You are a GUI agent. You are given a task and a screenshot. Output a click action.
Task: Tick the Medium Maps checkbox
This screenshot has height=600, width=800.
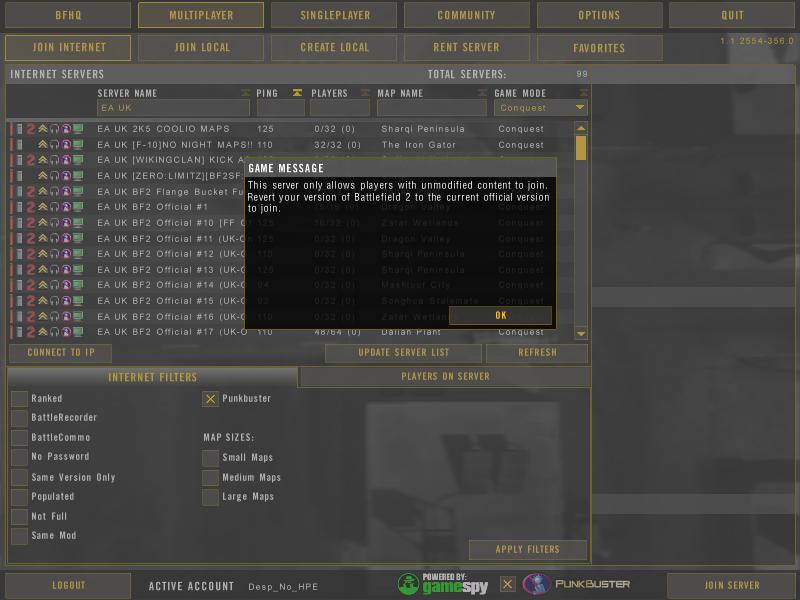[x=210, y=478]
